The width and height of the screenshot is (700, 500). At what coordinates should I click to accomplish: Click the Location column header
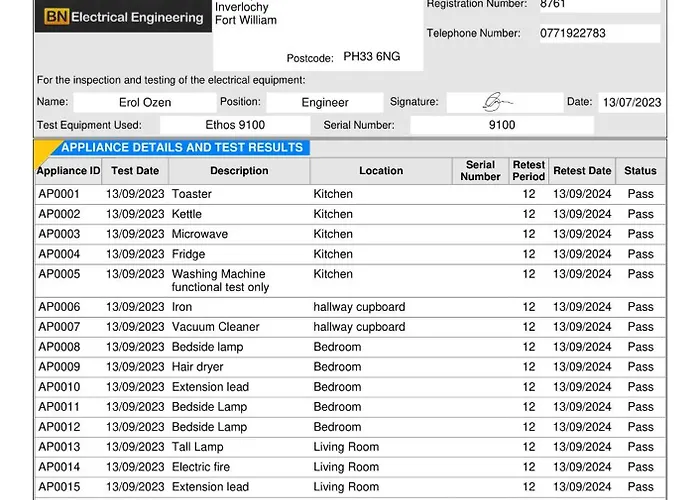[381, 171]
